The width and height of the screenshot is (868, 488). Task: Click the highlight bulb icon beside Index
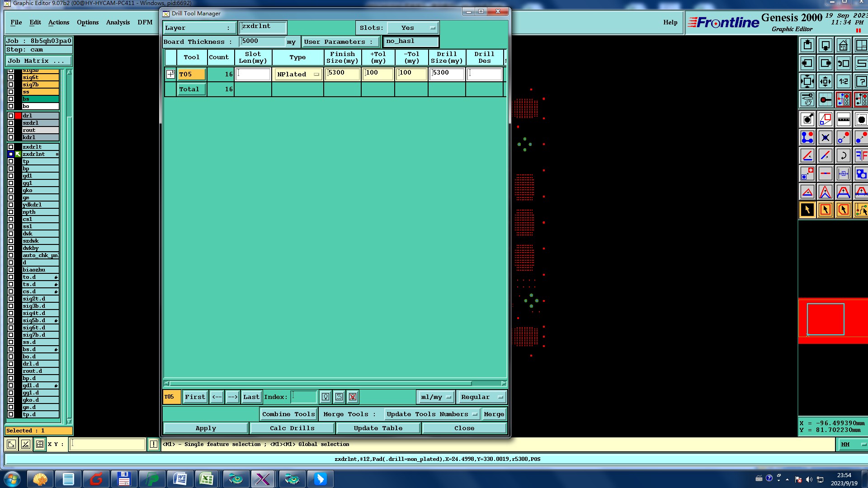pyautogui.click(x=325, y=397)
